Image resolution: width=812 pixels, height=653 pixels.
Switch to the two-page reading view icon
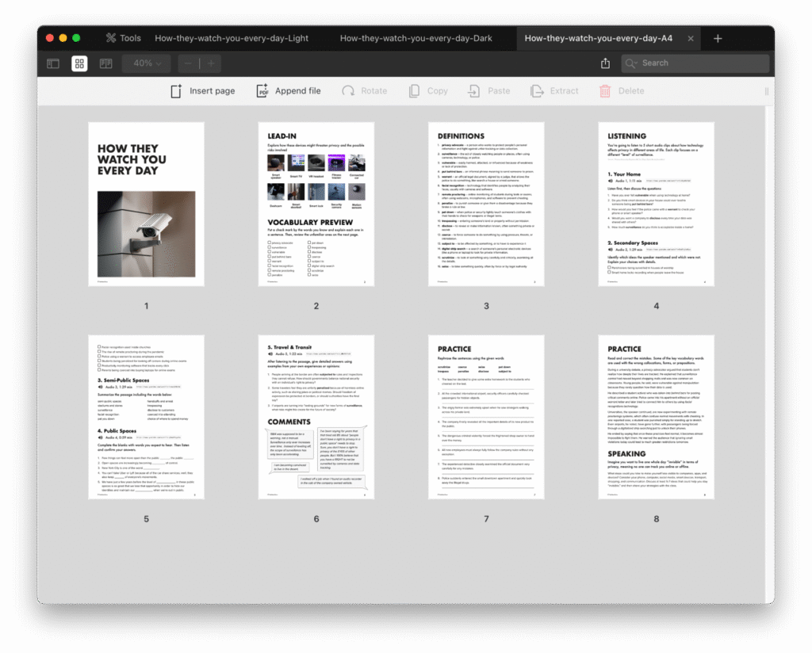pos(105,63)
